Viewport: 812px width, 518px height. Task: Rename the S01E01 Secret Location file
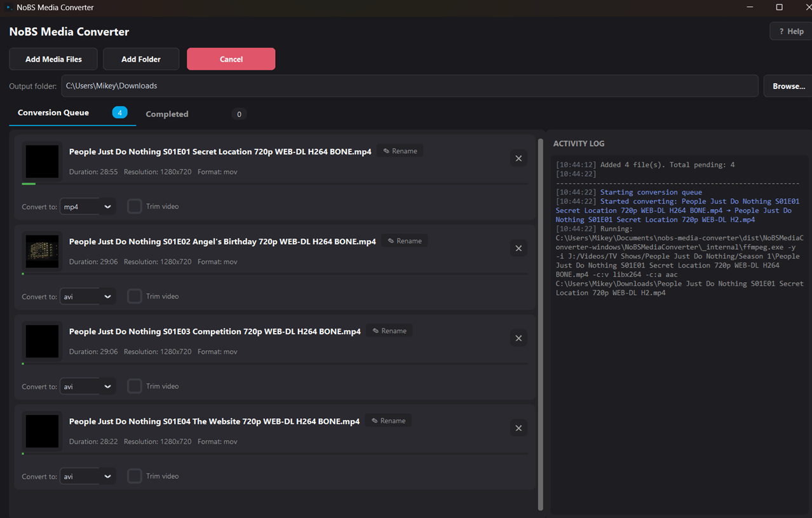[x=400, y=151]
